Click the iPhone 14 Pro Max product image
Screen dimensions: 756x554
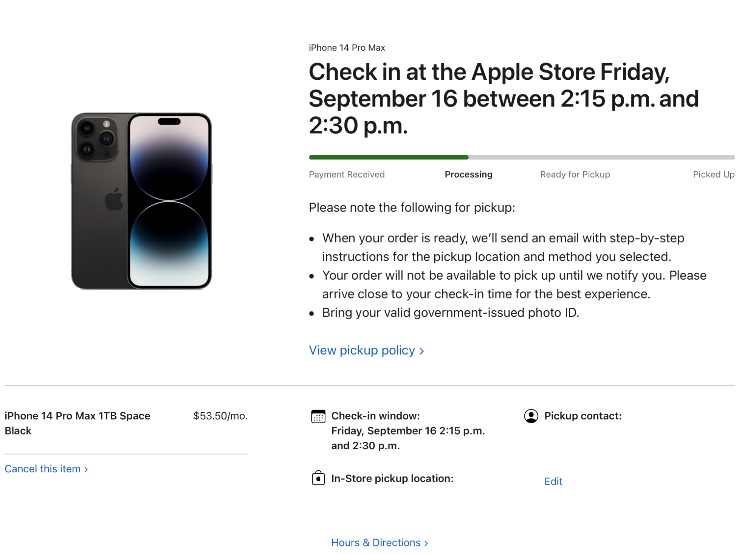pyautogui.click(x=141, y=201)
